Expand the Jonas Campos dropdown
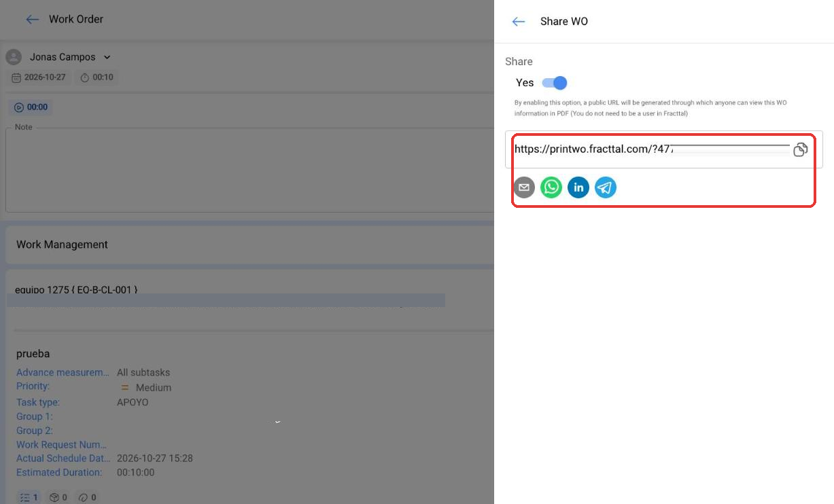 coord(107,58)
